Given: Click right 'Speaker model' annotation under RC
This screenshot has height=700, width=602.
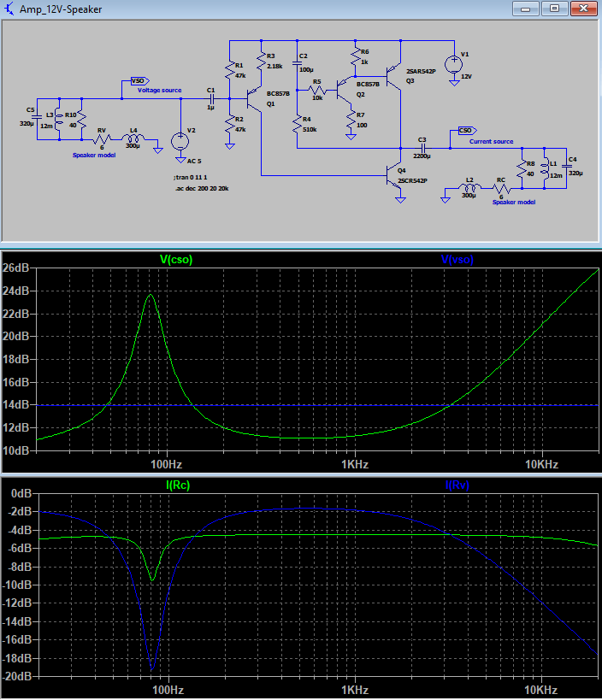Looking at the screenshot, I should pyautogui.click(x=514, y=203).
